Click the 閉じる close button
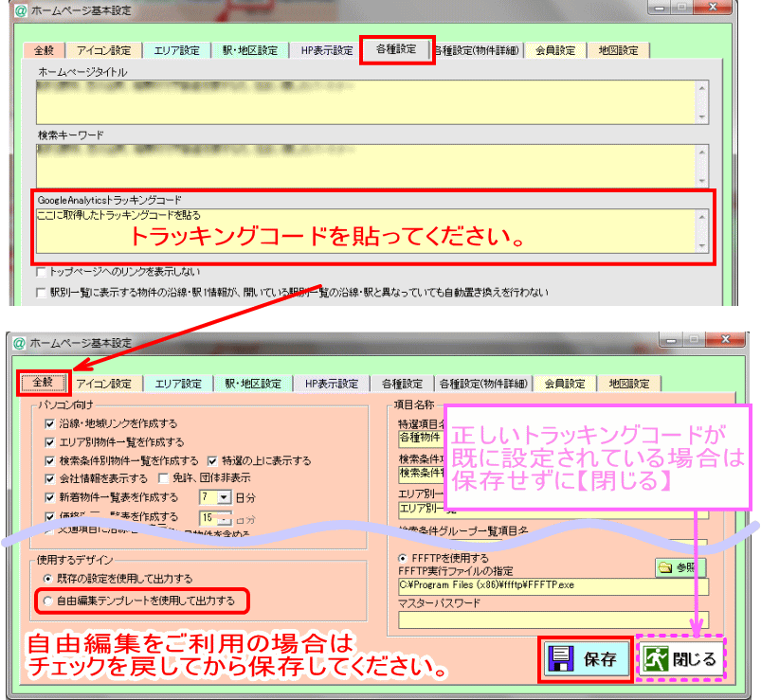The width and height of the screenshot is (761, 700). point(679,659)
